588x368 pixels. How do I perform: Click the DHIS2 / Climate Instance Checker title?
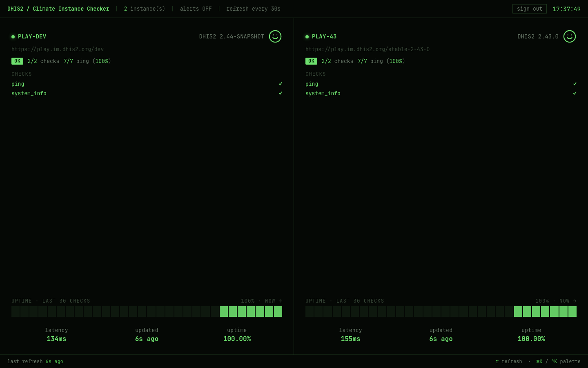click(58, 9)
